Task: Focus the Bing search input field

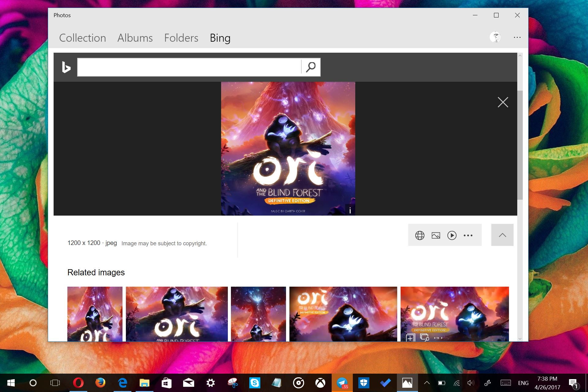Action: [x=189, y=67]
